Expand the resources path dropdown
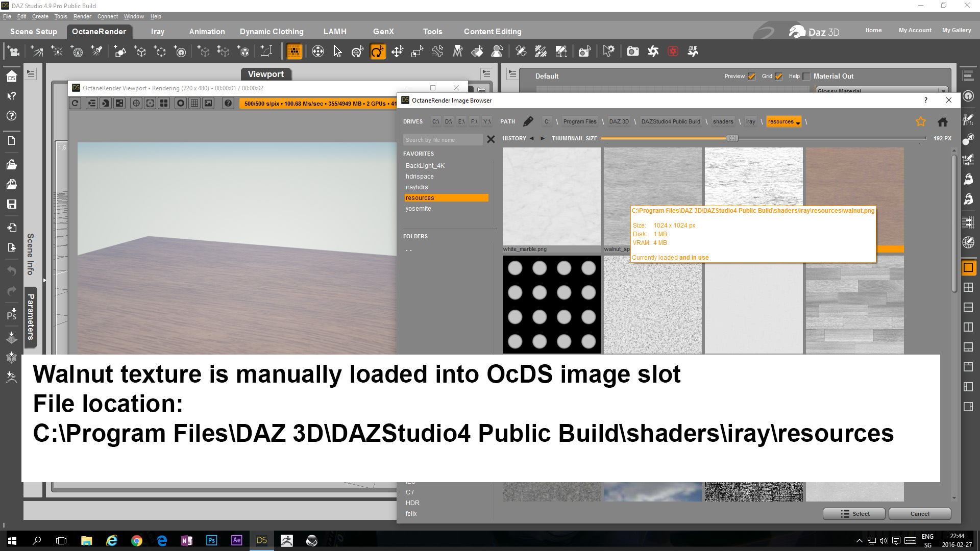The height and width of the screenshot is (551, 980). click(798, 122)
